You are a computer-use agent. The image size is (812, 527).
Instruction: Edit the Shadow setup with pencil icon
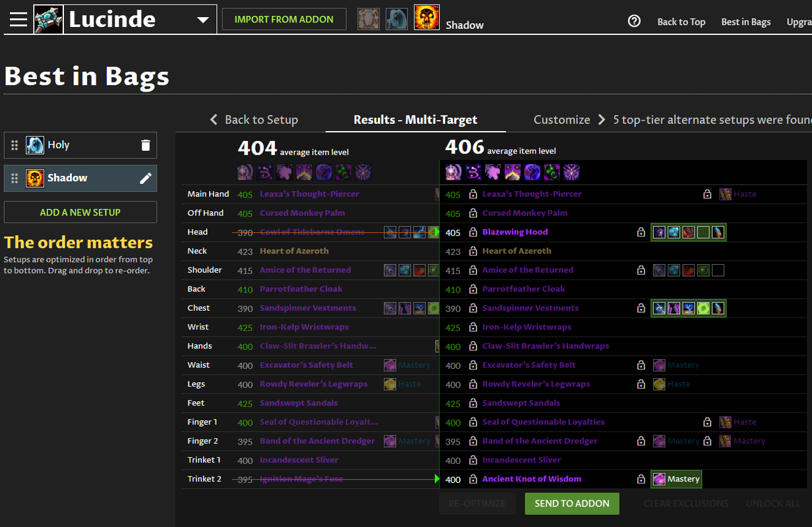pos(146,178)
